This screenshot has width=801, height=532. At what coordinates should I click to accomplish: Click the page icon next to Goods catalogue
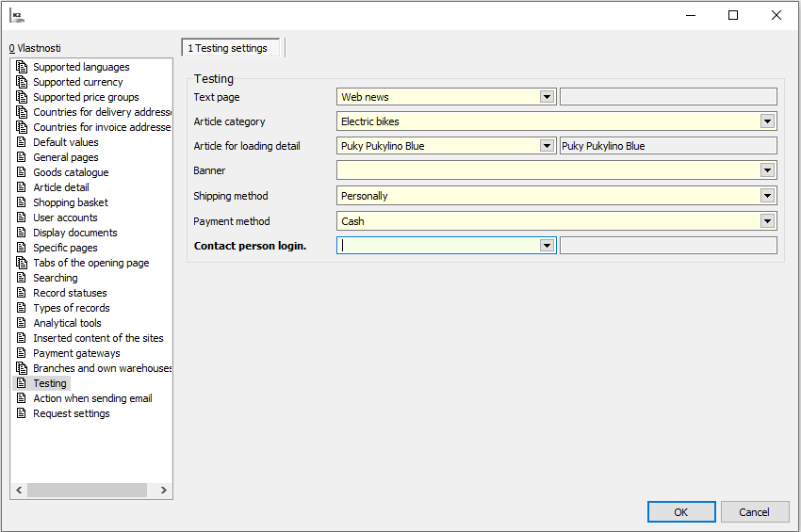(22, 172)
